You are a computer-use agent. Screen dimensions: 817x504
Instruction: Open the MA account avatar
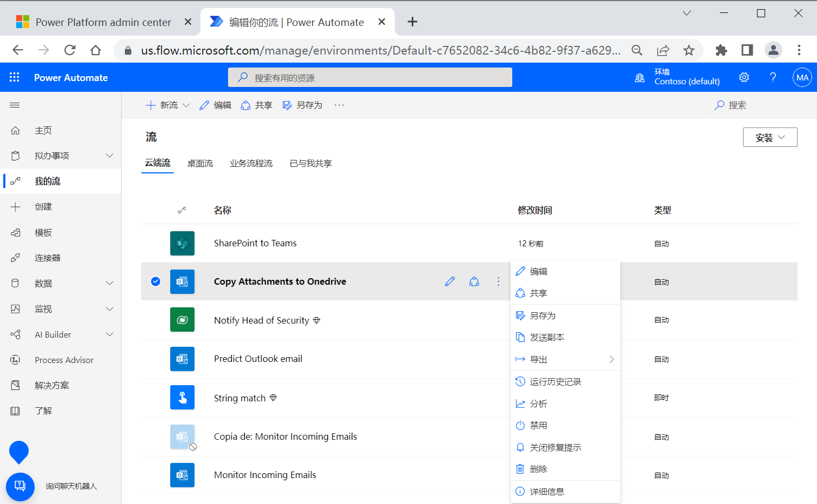802,77
